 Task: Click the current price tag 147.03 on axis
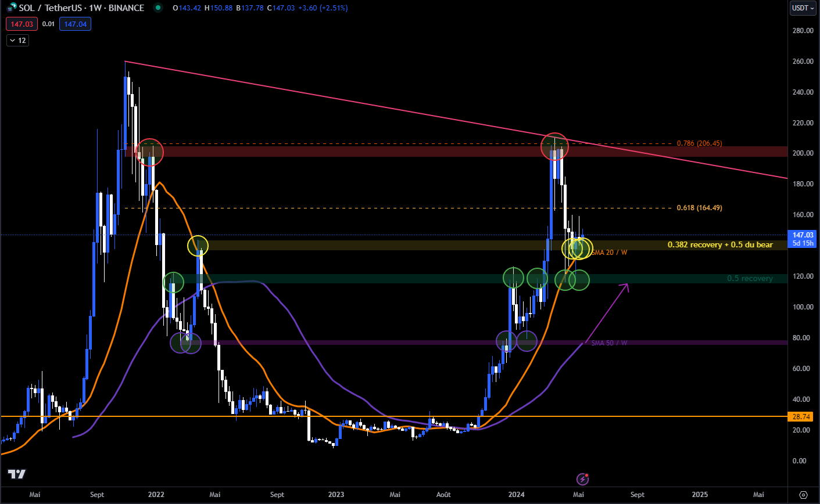pyautogui.click(x=803, y=235)
